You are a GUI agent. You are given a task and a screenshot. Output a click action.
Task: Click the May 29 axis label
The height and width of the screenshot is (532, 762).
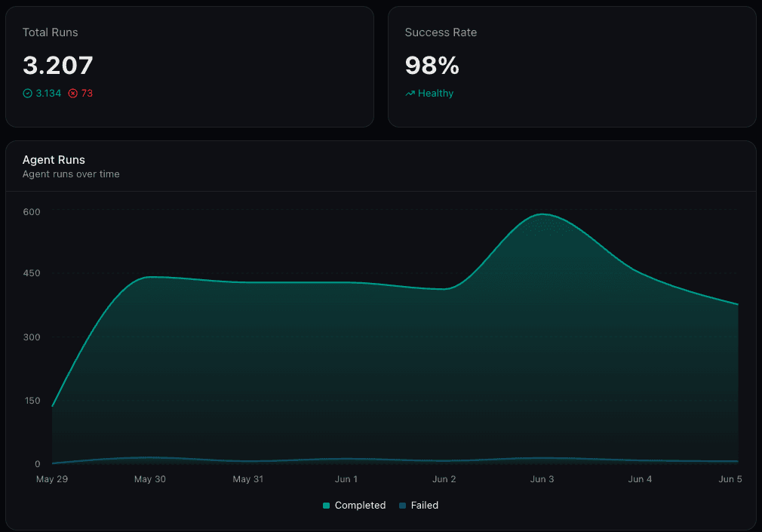click(52, 479)
